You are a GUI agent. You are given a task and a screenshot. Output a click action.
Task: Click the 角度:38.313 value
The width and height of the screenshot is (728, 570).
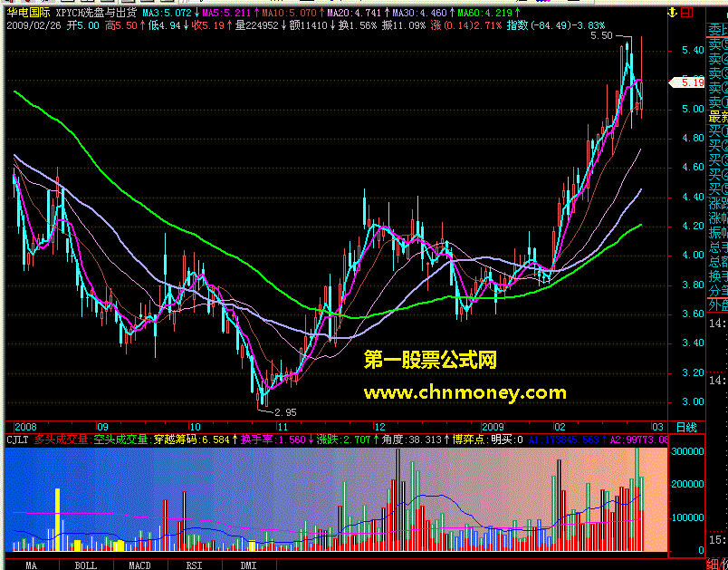pyautogui.click(x=411, y=440)
